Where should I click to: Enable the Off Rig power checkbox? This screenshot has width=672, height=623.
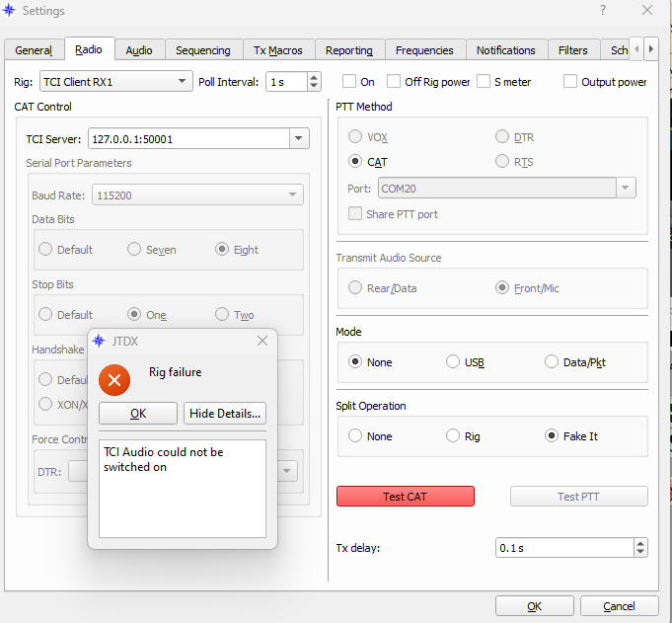point(394,81)
